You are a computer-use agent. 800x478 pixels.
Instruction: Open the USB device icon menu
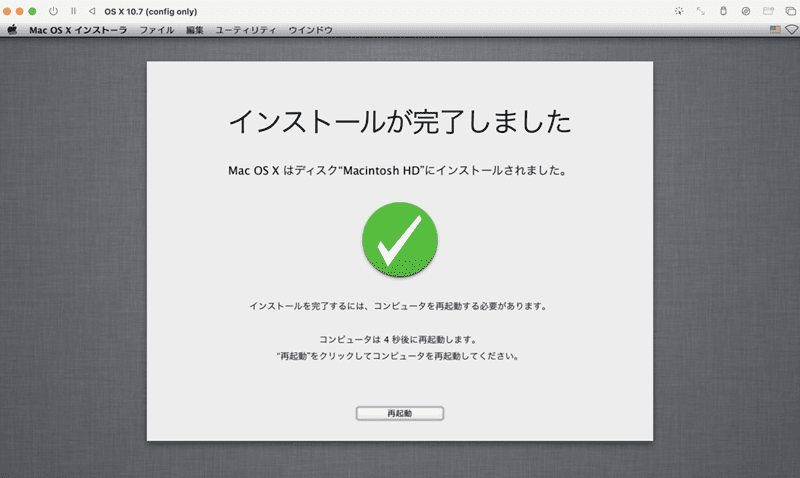(x=723, y=11)
